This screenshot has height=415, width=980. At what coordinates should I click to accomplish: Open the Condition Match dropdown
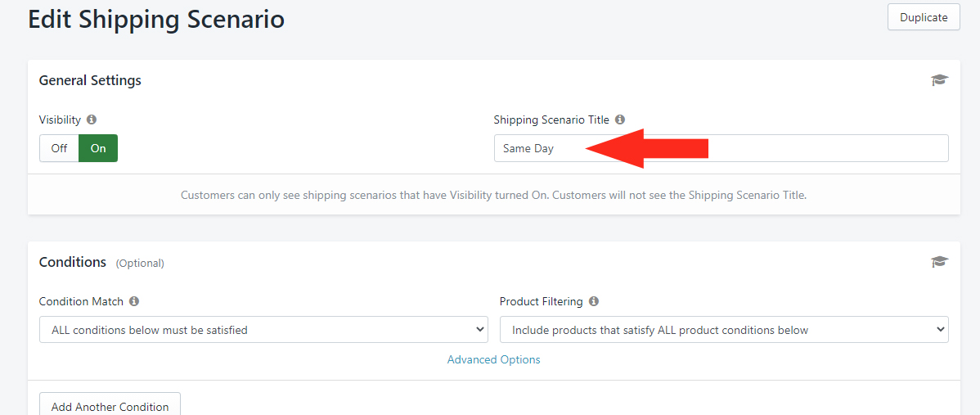pos(263,330)
